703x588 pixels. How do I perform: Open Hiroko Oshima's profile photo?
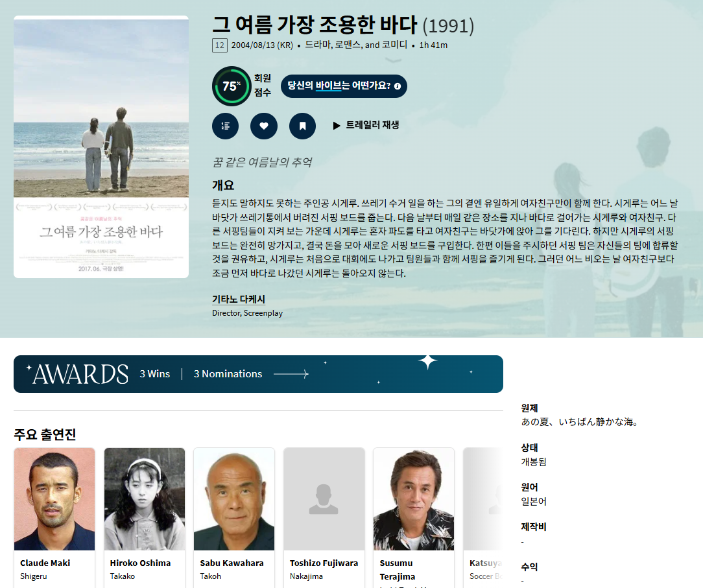pyautogui.click(x=145, y=499)
